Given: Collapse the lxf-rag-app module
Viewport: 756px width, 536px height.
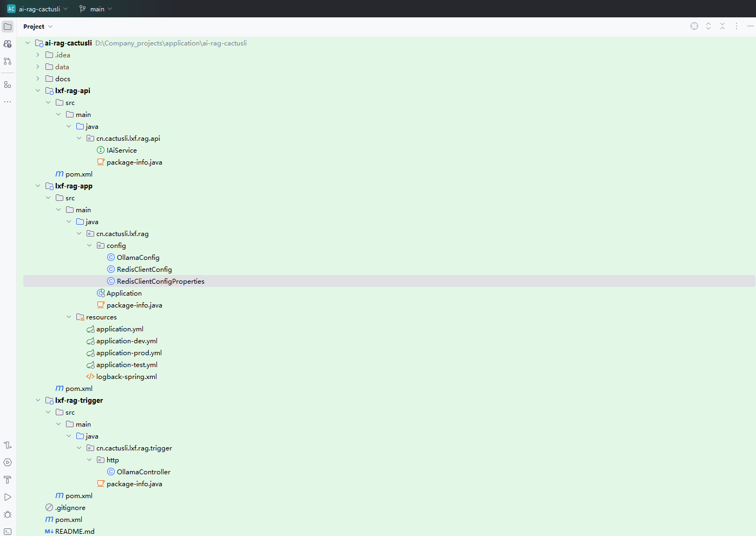Looking at the screenshot, I should pyautogui.click(x=38, y=186).
